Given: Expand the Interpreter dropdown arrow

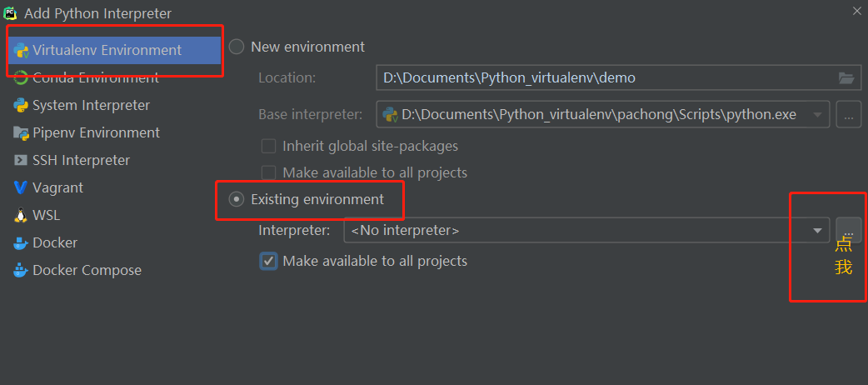Looking at the screenshot, I should [818, 231].
